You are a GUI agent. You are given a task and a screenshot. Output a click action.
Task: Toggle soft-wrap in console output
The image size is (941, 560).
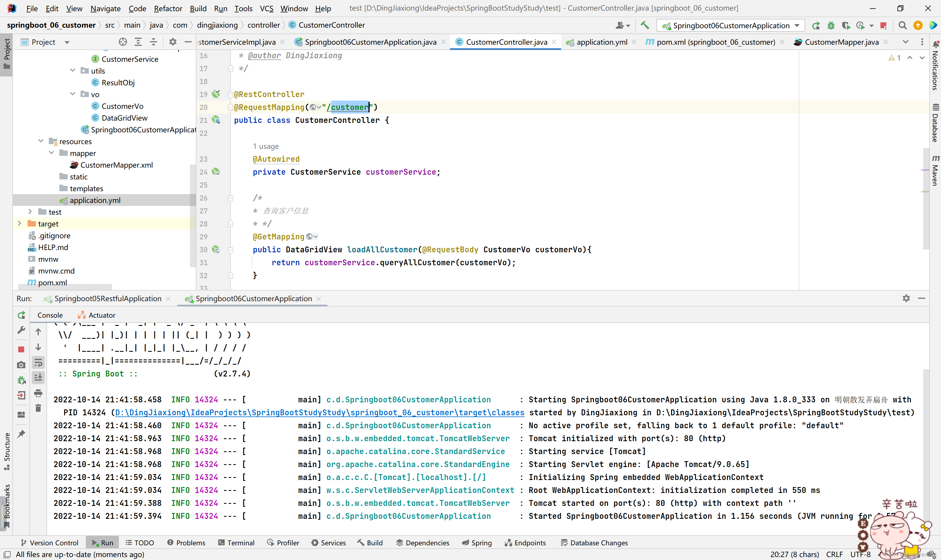(x=38, y=363)
